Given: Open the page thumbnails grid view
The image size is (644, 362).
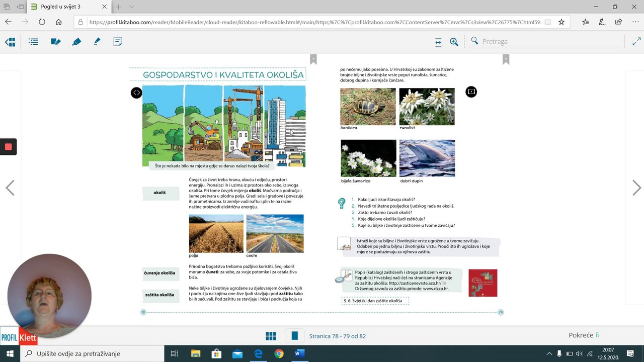Looking at the screenshot, I should 271,336.
